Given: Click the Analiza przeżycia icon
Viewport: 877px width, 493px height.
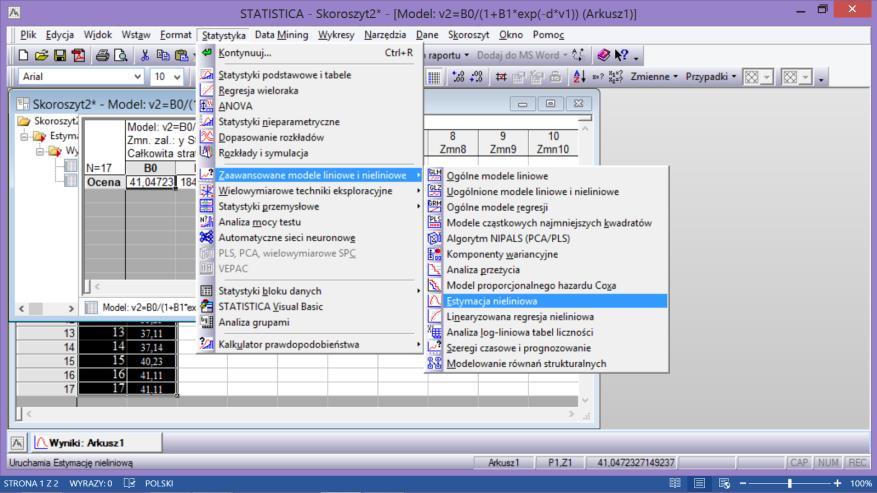Looking at the screenshot, I should point(435,269).
